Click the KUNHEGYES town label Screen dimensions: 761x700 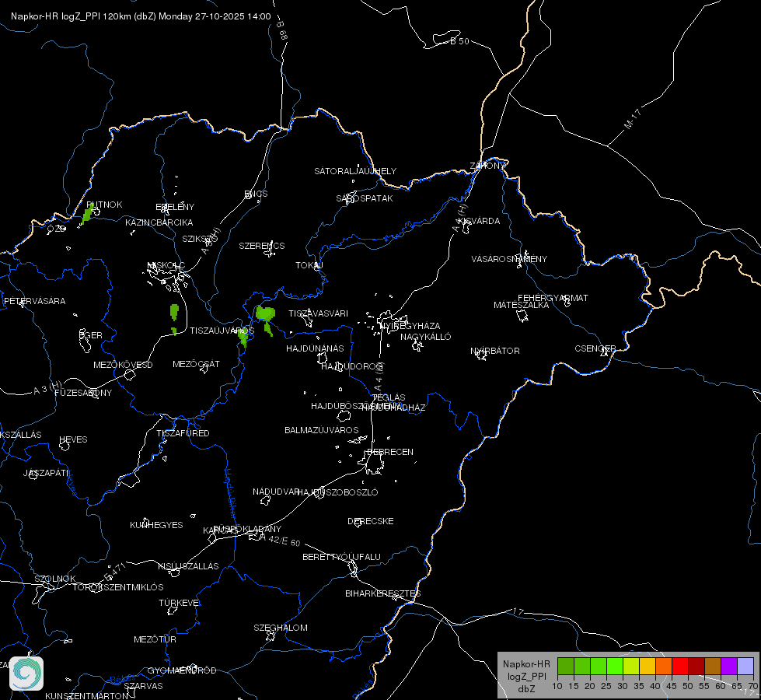click(x=156, y=525)
